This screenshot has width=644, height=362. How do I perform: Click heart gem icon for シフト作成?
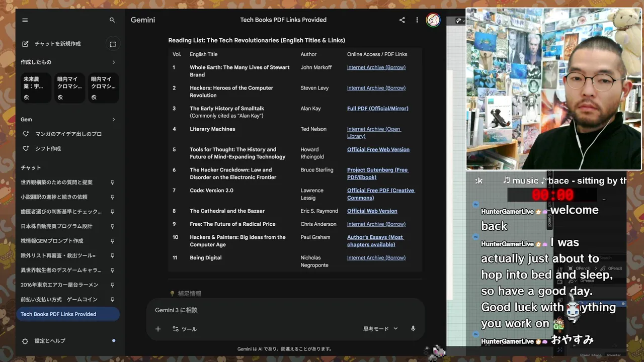pos(26,149)
